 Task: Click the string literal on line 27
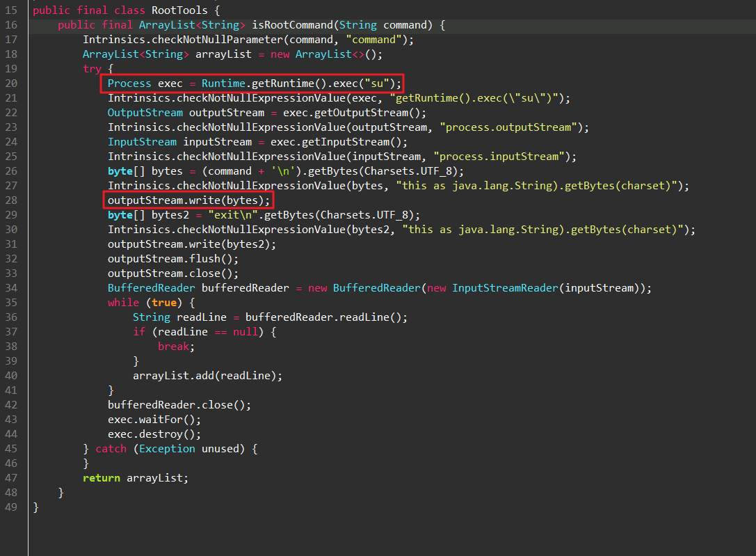point(536,186)
